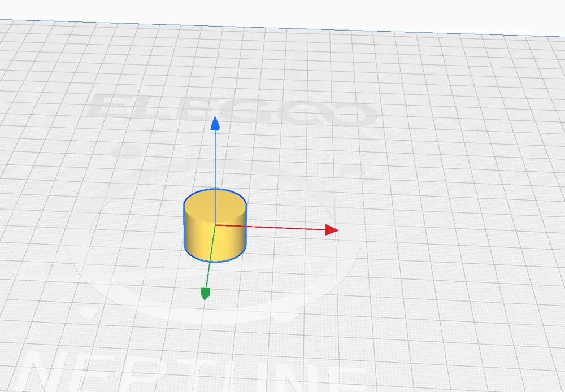Screen dimensions: 565x392
Task: Click the blue Z-axis move arrow
Action: [x=215, y=123]
